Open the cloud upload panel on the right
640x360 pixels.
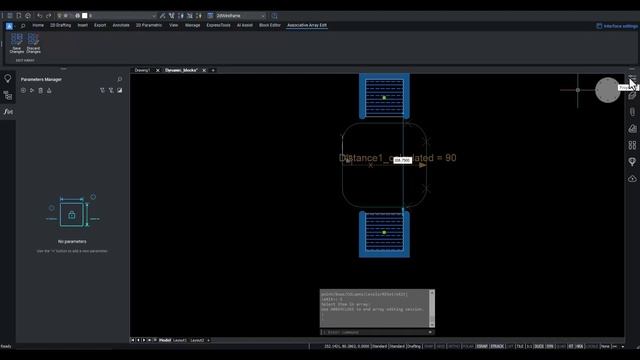(x=632, y=179)
